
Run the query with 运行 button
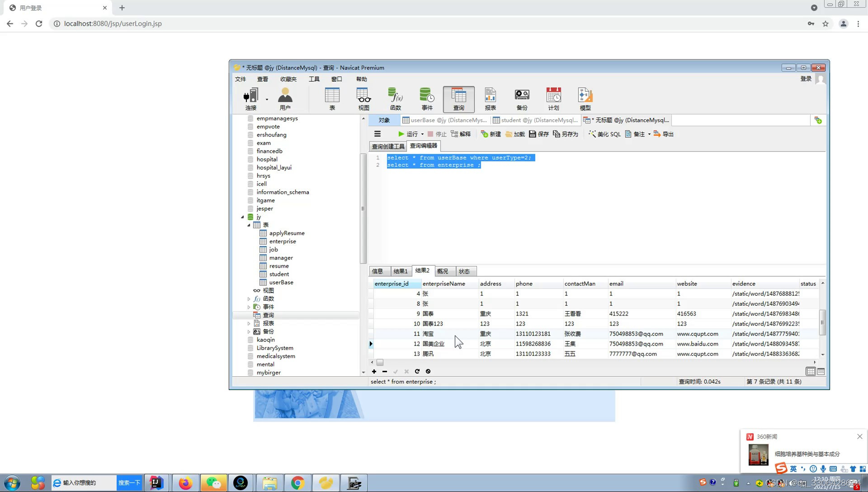(408, 134)
